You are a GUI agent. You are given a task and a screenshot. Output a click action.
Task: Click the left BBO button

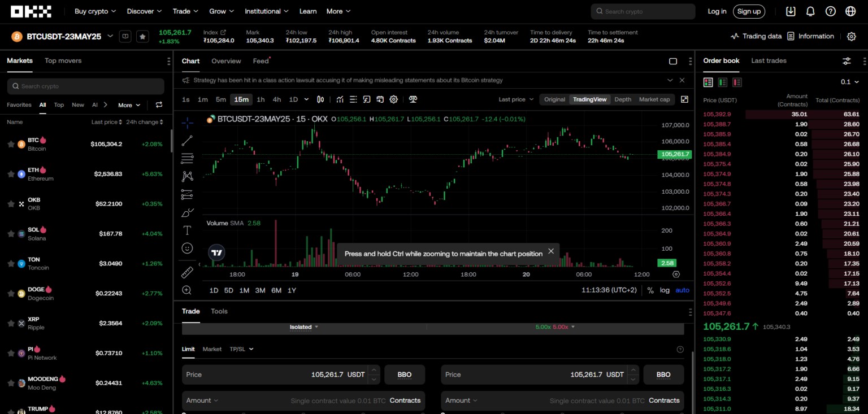[x=405, y=374]
